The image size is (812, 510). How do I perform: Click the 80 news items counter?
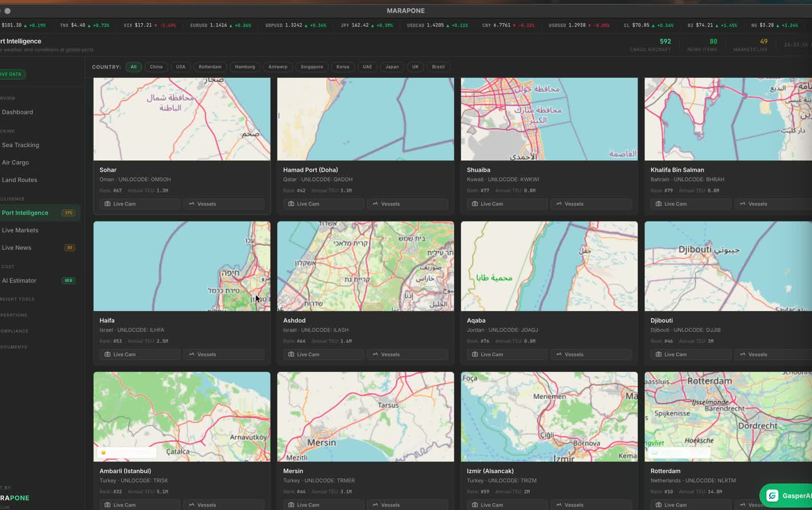(x=702, y=45)
